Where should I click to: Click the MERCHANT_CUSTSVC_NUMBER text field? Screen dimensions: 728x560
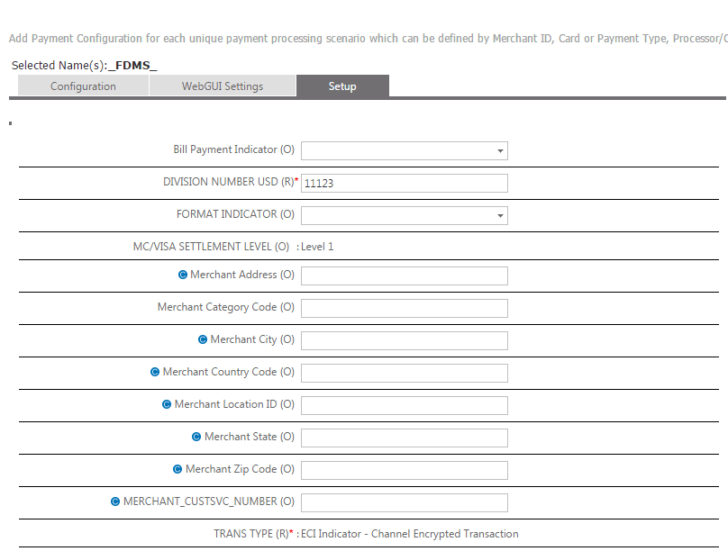coord(404,502)
